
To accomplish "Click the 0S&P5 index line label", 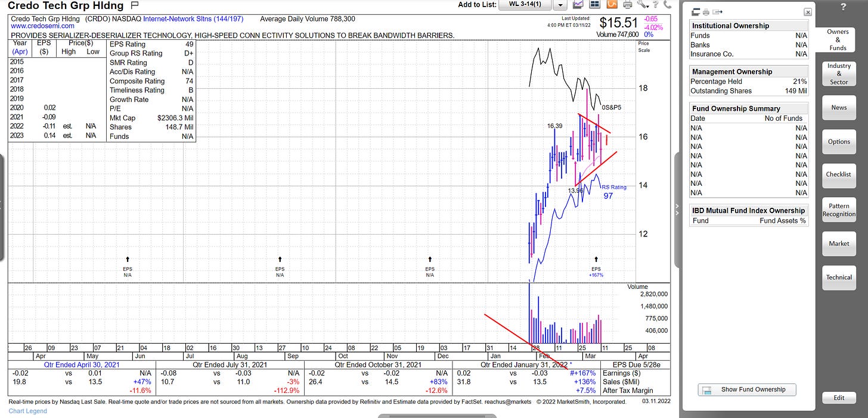I will coord(611,107).
